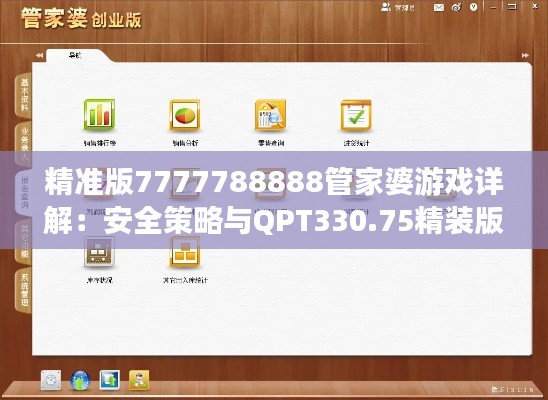
Task: Click the left double-arrow tab scroller
Action: (x=39, y=55)
